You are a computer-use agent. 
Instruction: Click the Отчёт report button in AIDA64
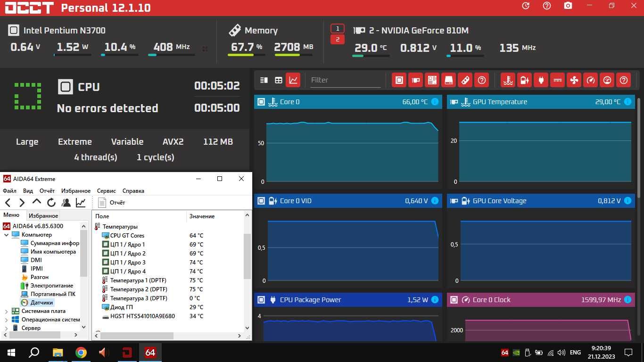tap(112, 203)
